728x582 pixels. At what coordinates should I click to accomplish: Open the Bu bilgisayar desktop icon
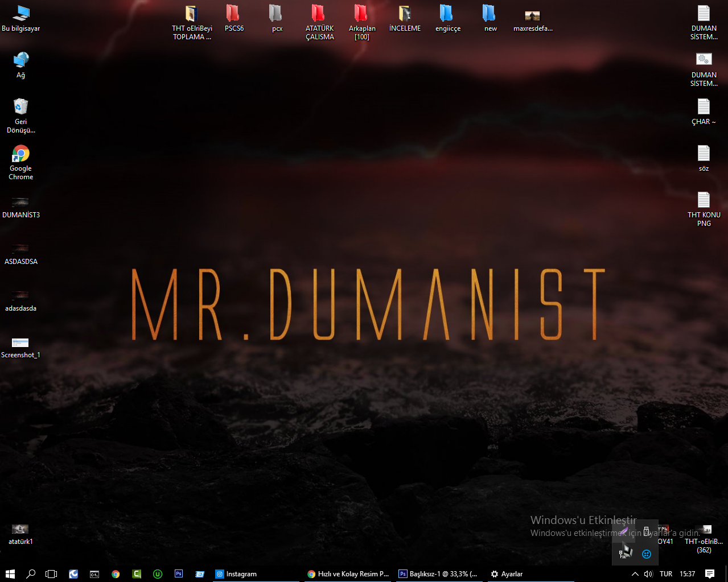(21, 18)
